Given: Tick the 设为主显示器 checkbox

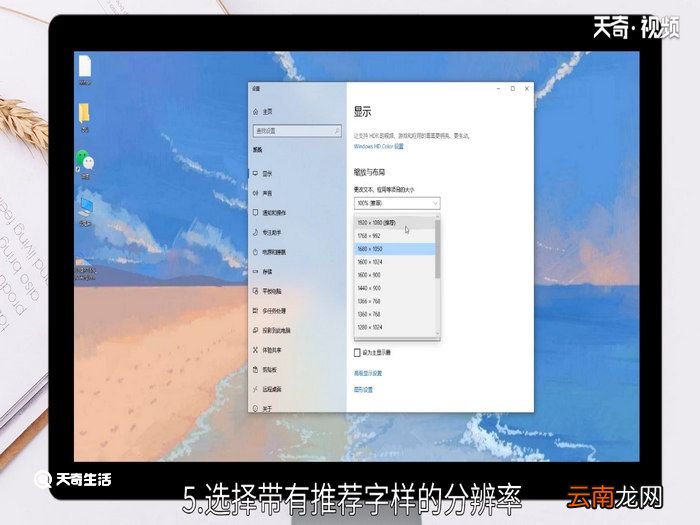Looking at the screenshot, I should [357, 353].
